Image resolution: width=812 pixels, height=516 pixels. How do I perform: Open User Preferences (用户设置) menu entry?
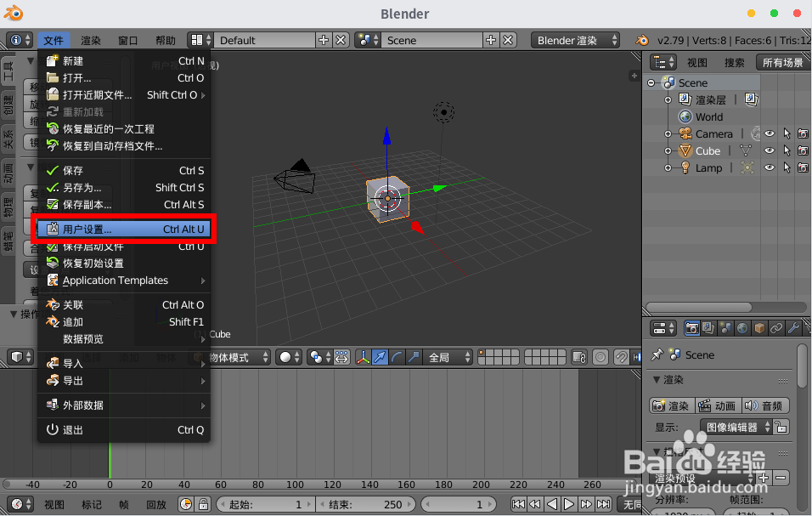point(124,229)
